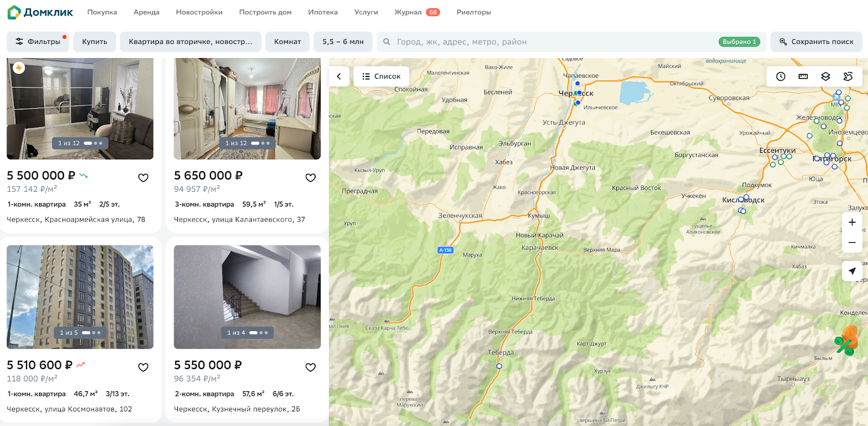This screenshot has height=426, width=868.
Task: Click the Карачаевск label on the map
Action: tap(540, 248)
